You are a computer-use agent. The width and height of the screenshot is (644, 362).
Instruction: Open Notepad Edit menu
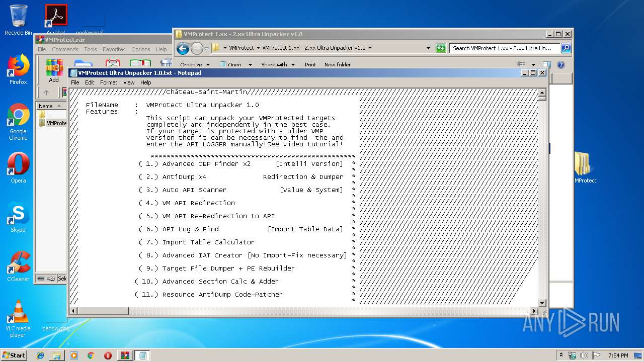(90, 82)
